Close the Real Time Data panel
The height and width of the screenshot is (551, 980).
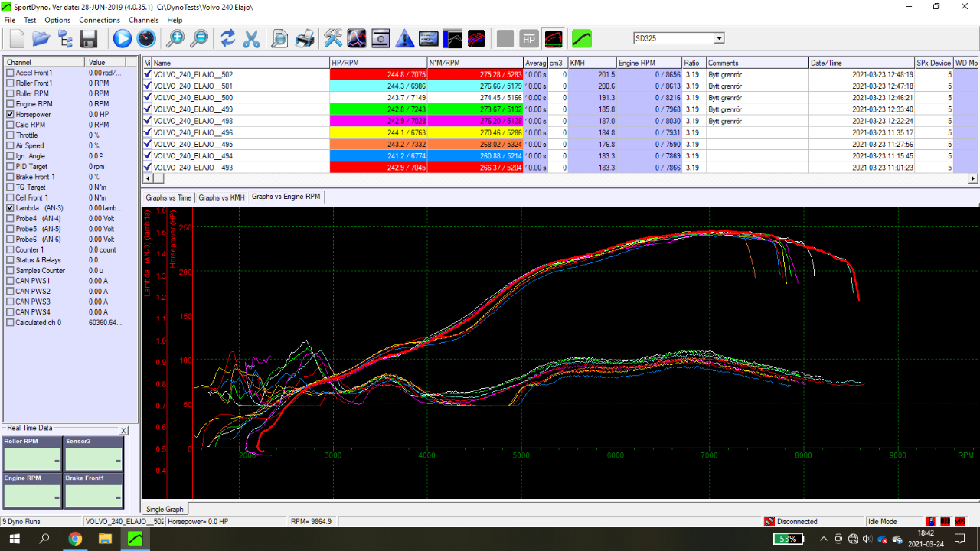point(123,431)
